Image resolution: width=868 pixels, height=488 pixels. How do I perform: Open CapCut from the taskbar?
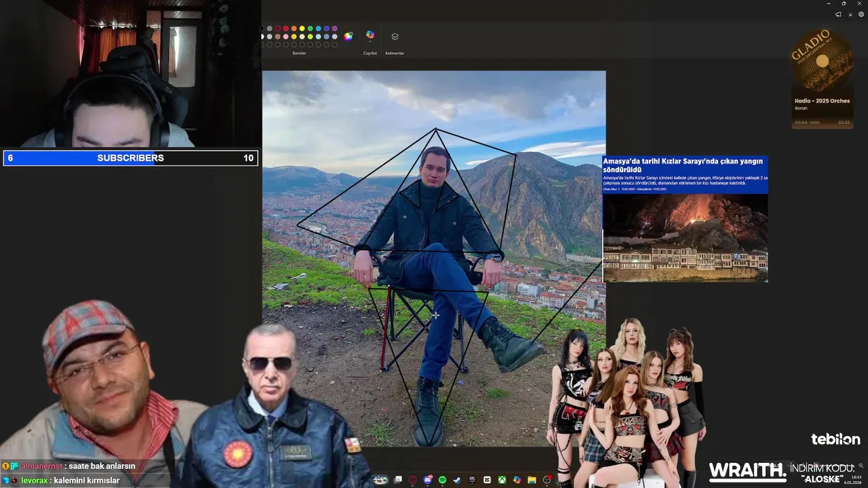[487, 480]
